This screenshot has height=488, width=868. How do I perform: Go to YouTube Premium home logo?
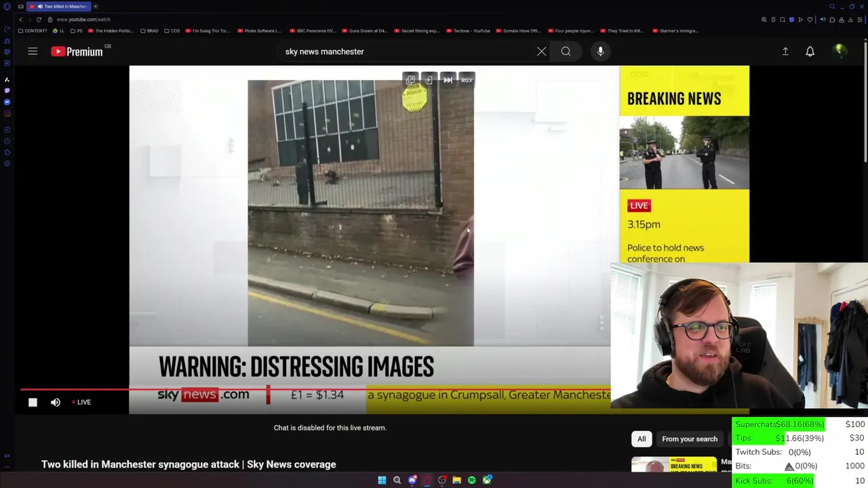(77, 52)
